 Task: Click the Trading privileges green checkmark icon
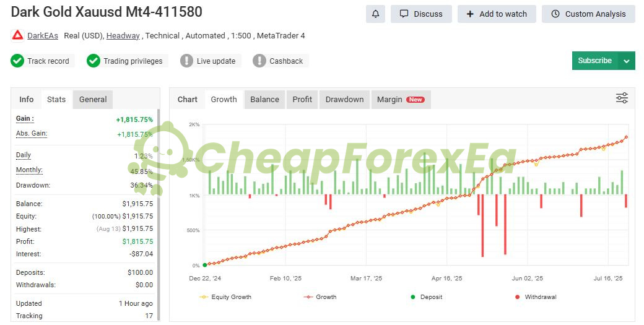click(x=94, y=61)
